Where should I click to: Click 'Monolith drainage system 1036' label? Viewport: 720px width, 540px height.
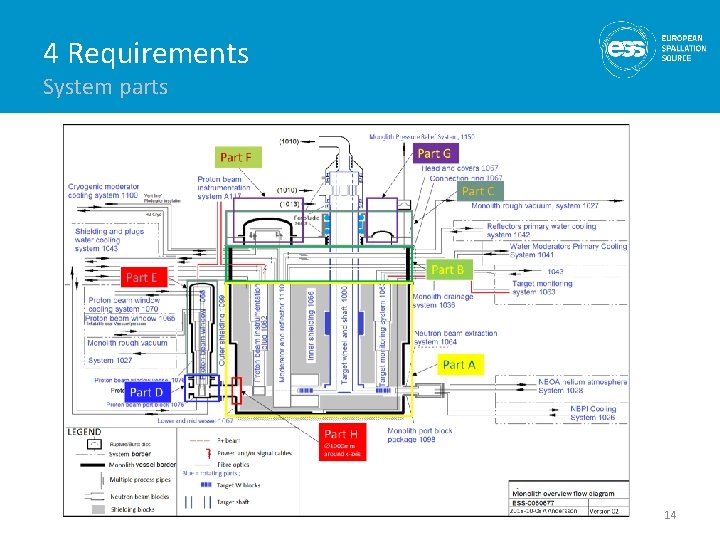tap(443, 301)
